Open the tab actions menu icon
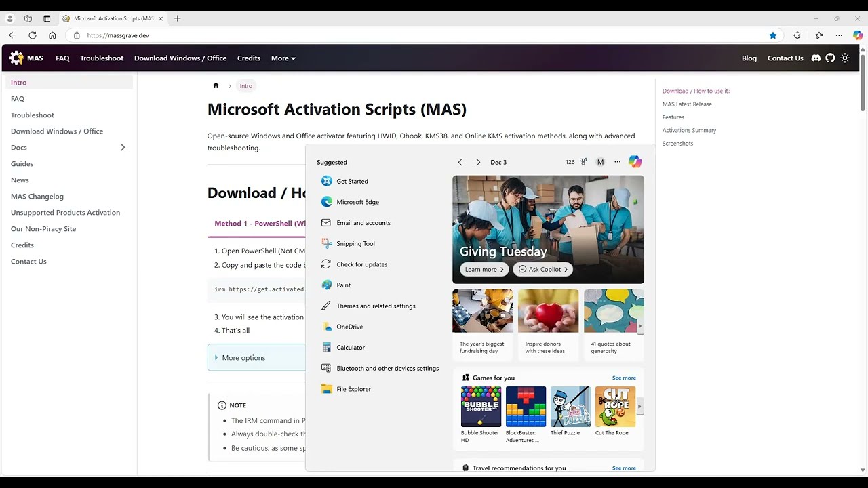The image size is (868, 488). pyautogui.click(x=47, y=18)
